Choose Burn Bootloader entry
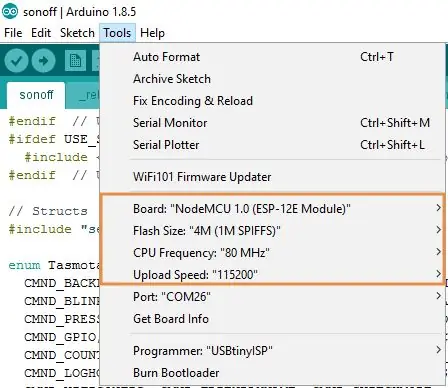The height and width of the screenshot is (388, 448). (x=273, y=373)
